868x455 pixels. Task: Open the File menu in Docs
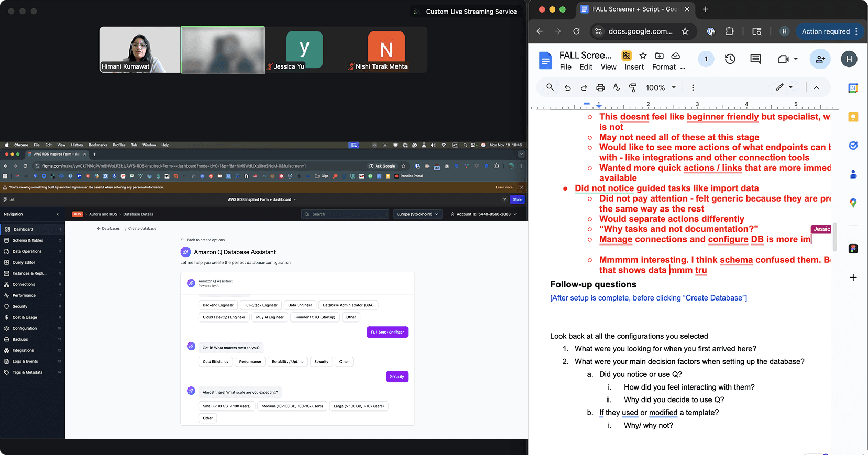565,67
